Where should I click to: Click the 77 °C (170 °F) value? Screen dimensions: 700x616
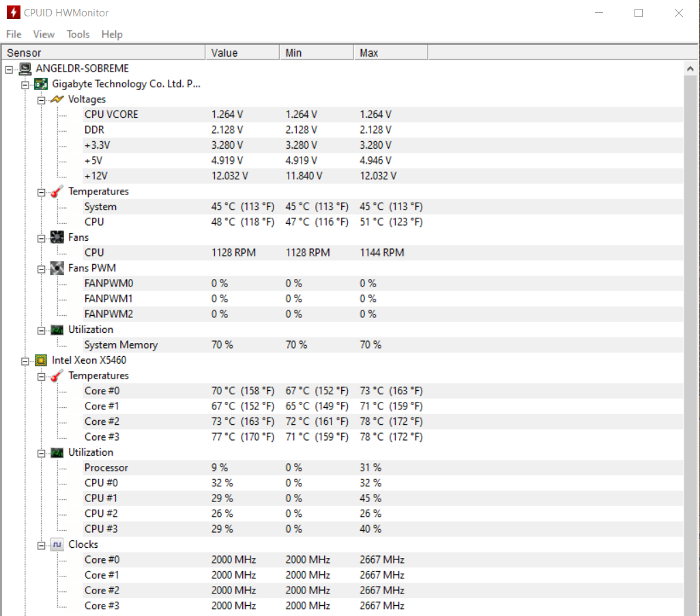[x=243, y=437]
